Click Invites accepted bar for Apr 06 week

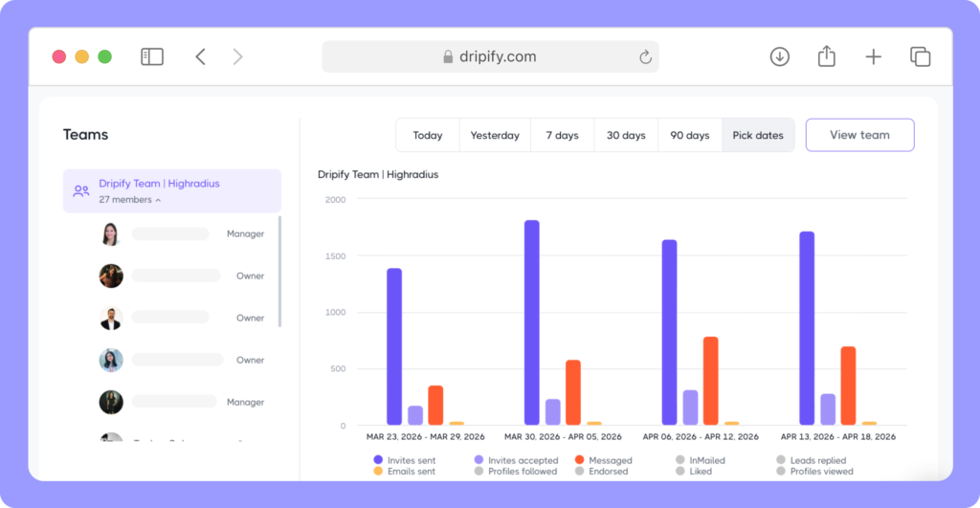click(690, 408)
